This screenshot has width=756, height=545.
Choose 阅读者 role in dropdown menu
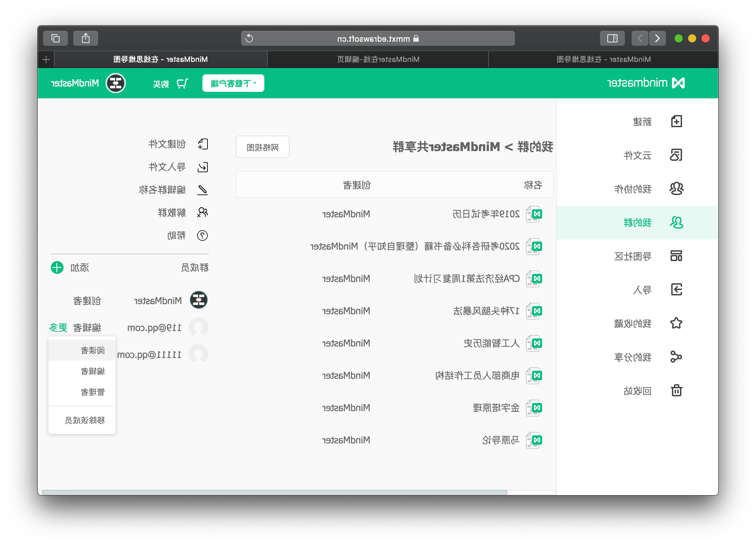pos(82,351)
